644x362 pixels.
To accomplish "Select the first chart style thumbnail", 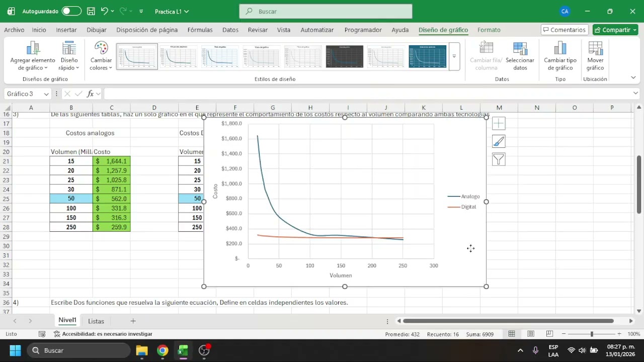I will (x=137, y=57).
